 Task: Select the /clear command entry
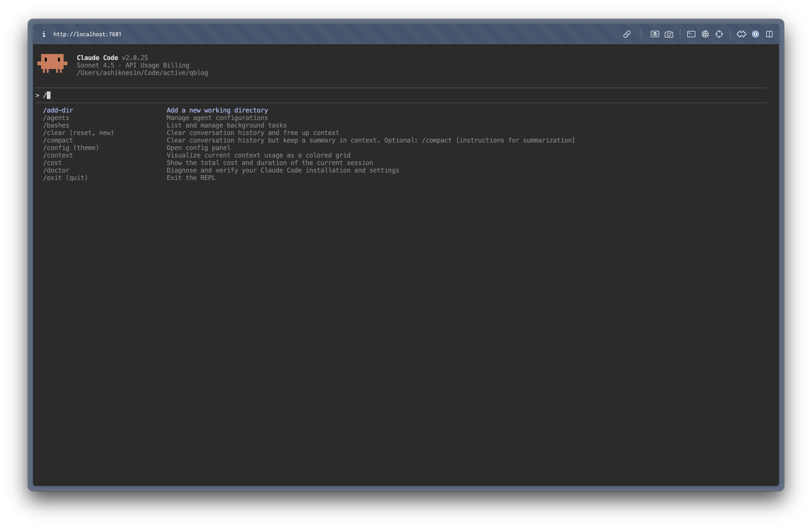[78, 133]
